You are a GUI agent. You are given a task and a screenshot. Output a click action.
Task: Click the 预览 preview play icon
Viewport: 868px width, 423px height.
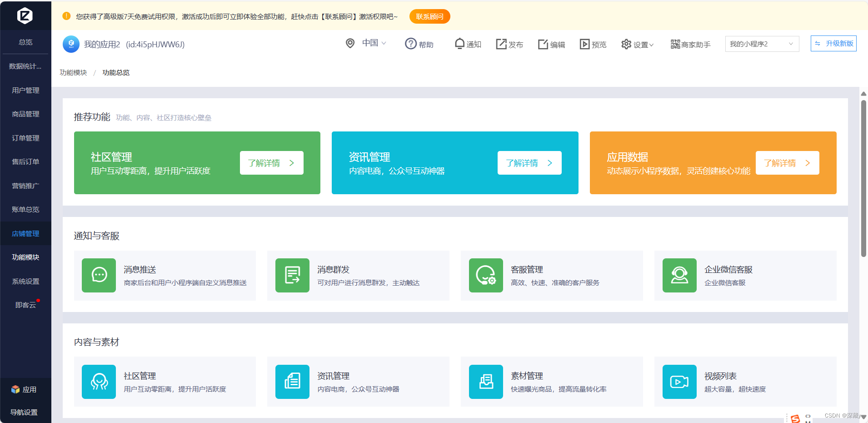(x=585, y=44)
